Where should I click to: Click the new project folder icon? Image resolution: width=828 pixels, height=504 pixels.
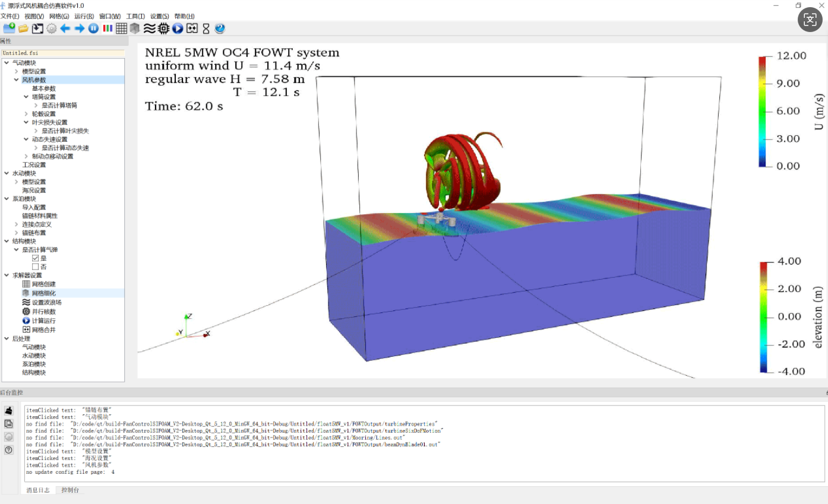(9, 28)
